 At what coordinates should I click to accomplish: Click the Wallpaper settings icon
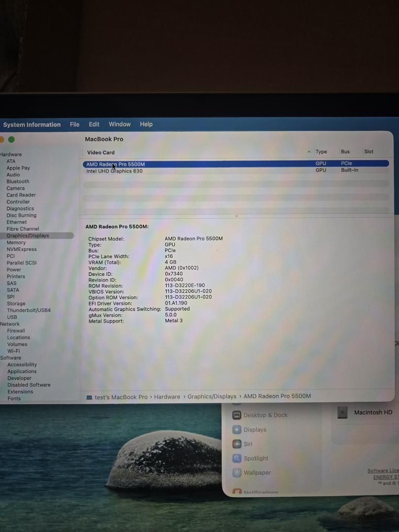(237, 472)
